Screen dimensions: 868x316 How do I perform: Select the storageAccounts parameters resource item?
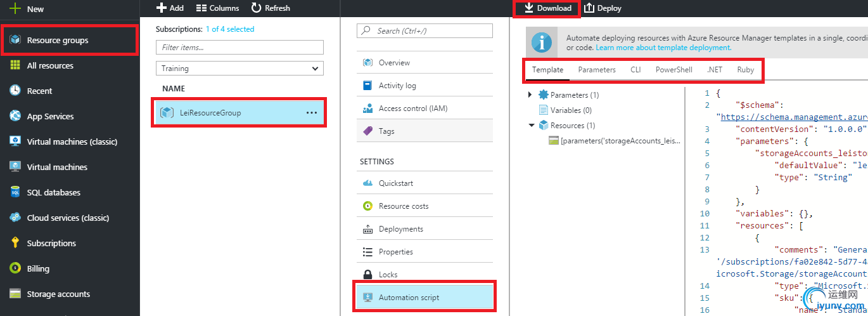(615, 141)
